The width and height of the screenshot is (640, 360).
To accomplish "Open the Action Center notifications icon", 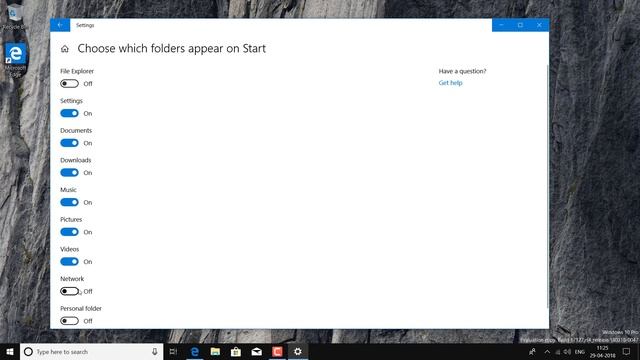I will click(x=627, y=351).
